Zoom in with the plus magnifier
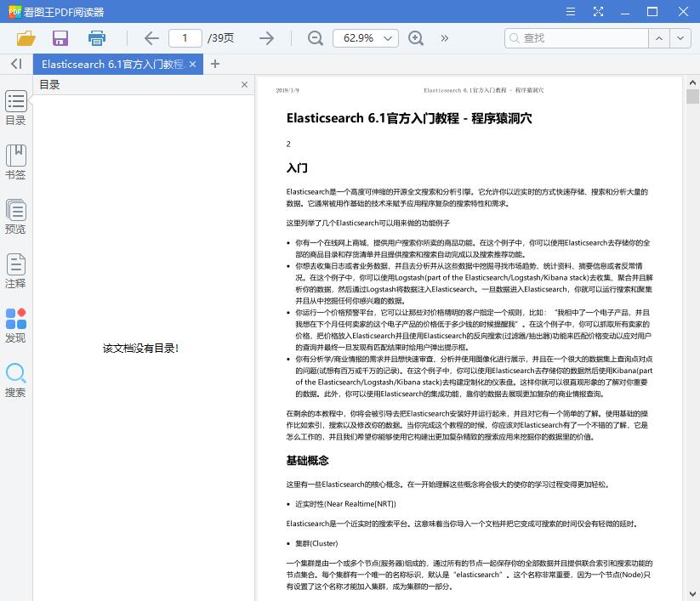This screenshot has width=700, height=601. click(x=416, y=38)
